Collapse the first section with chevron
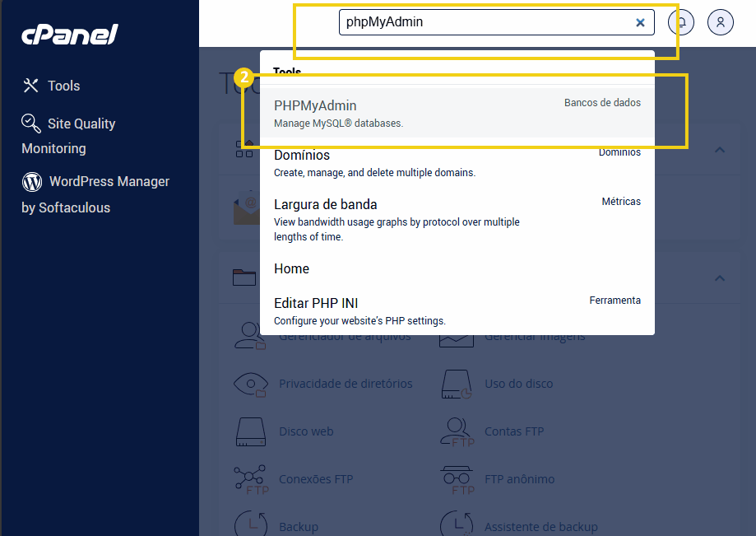Viewport: 756px width, 536px height. [x=719, y=150]
